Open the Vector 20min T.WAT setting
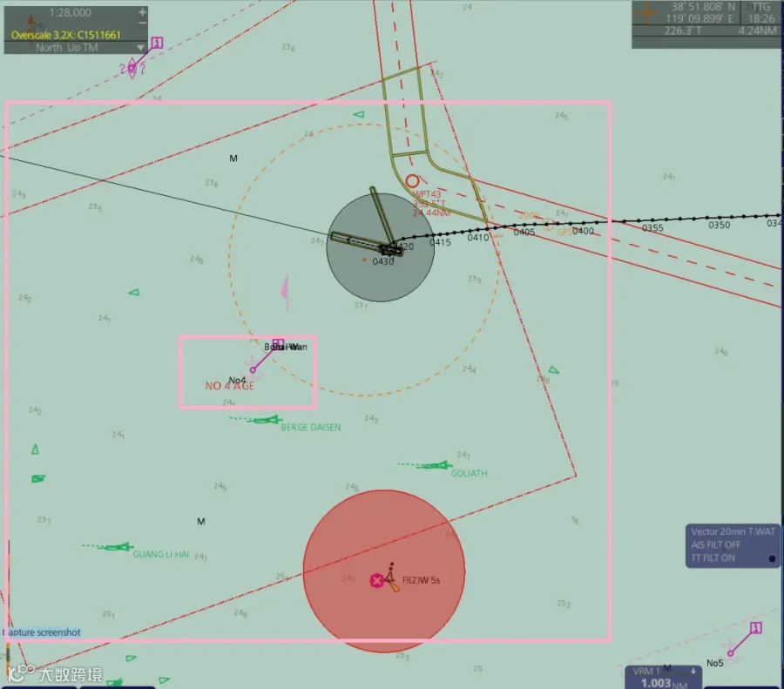 click(733, 531)
